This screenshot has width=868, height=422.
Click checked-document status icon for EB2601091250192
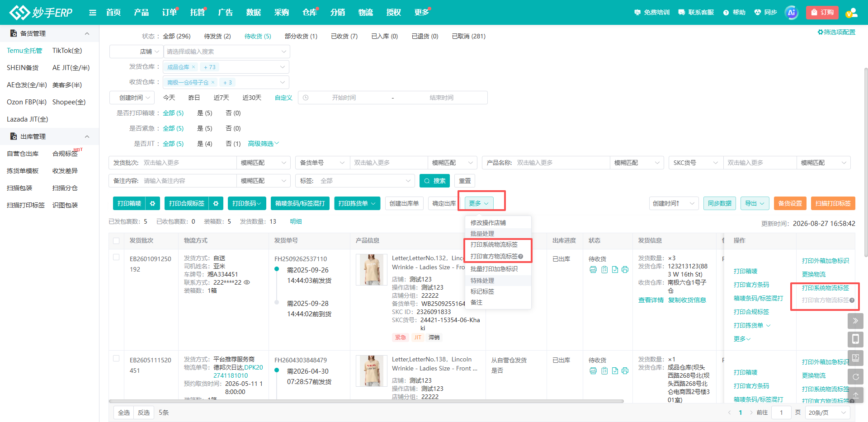pyautogui.click(x=615, y=270)
